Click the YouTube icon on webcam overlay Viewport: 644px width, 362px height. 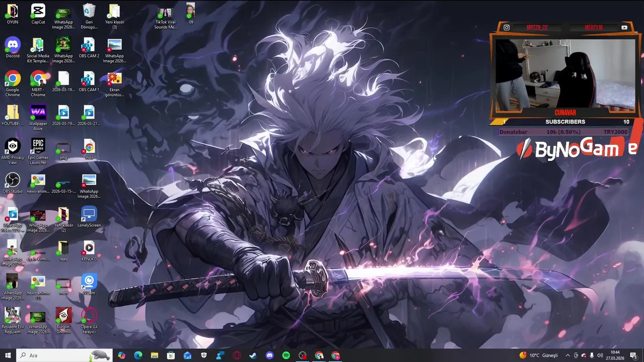pos(624,28)
